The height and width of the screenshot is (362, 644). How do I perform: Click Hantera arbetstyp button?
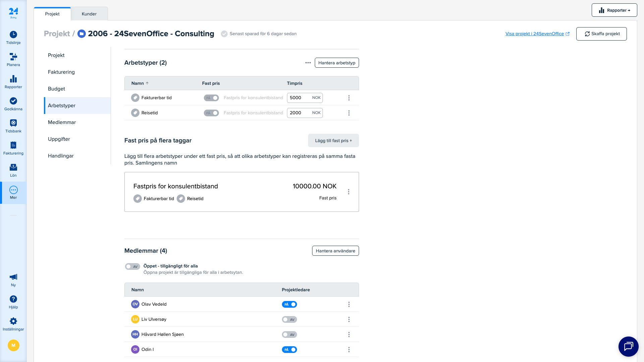tap(337, 63)
